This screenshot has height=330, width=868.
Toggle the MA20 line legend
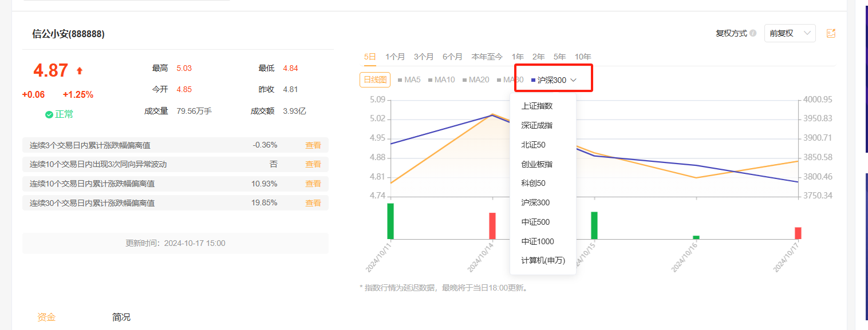click(476, 80)
